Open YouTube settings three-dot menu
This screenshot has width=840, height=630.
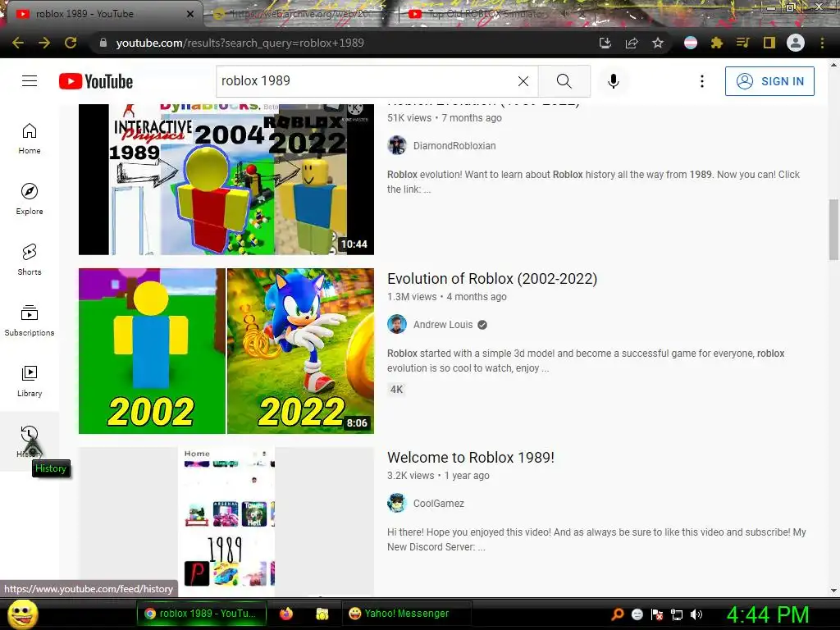(702, 81)
